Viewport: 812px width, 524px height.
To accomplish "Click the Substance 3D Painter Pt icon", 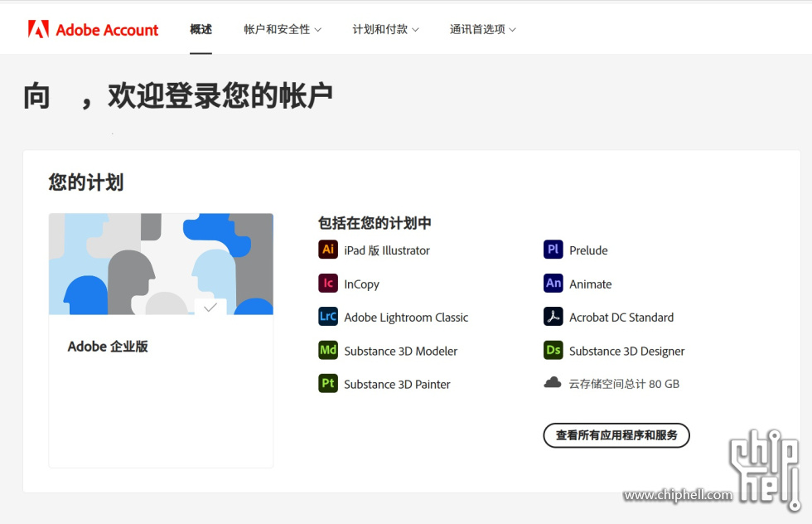I will (328, 383).
